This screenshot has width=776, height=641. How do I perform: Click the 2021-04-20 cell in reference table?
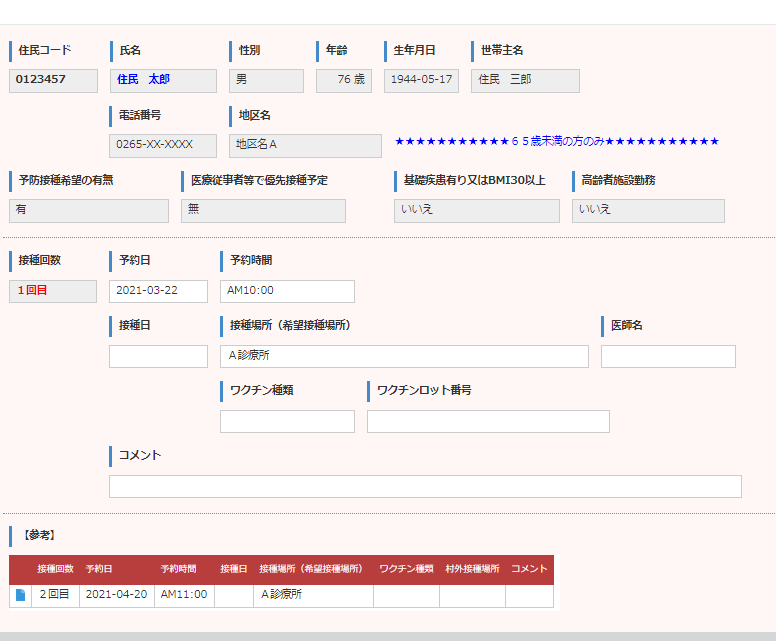[x=117, y=595]
